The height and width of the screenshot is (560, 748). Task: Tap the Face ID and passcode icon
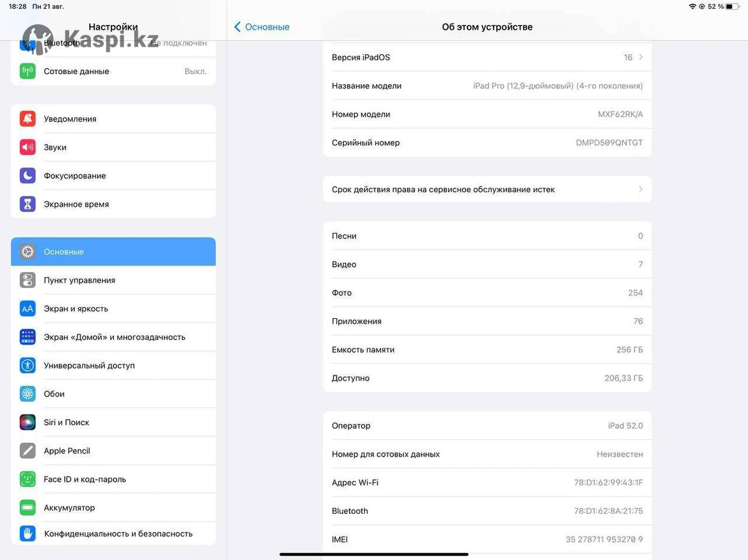coord(27,479)
